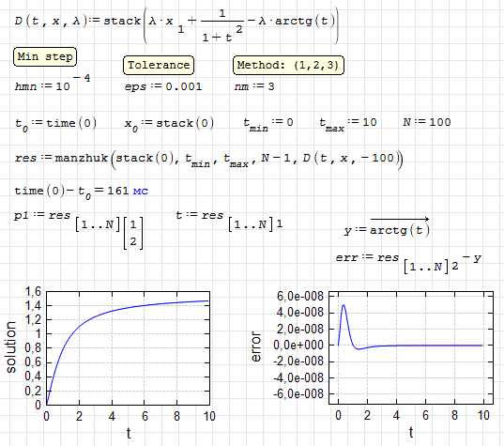This screenshot has width=504, height=446.
Task: Click the Tolerance label box
Action: pos(159,66)
